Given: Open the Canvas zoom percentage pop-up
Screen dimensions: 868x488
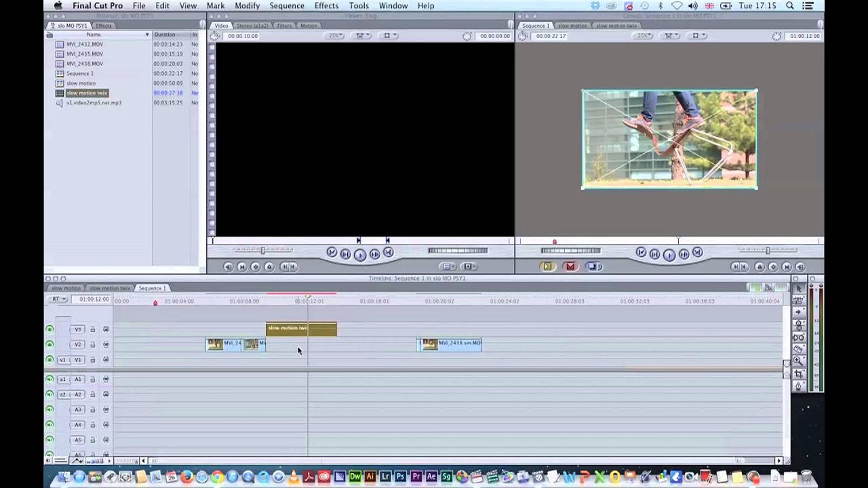Looking at the screenshot, I should tap(644, 36).
